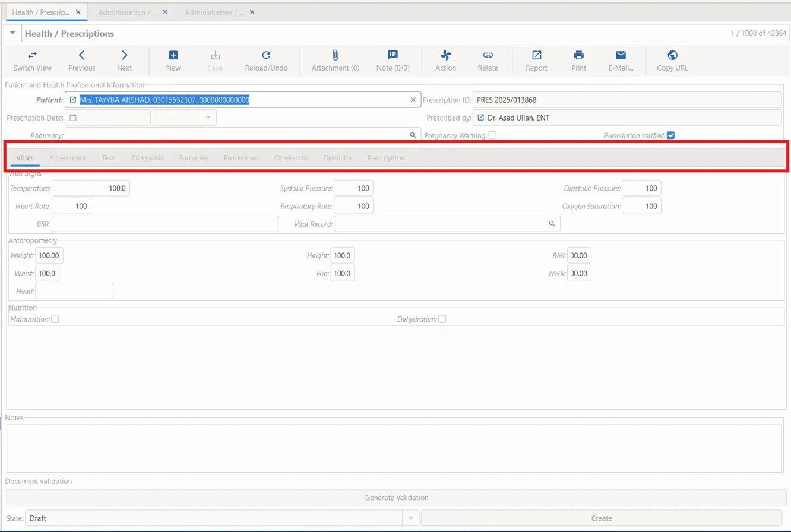The height and width of the screenshot is (532, 791).
Task: Toggle the Dehydration checkbox
Action: pos(442,319)
